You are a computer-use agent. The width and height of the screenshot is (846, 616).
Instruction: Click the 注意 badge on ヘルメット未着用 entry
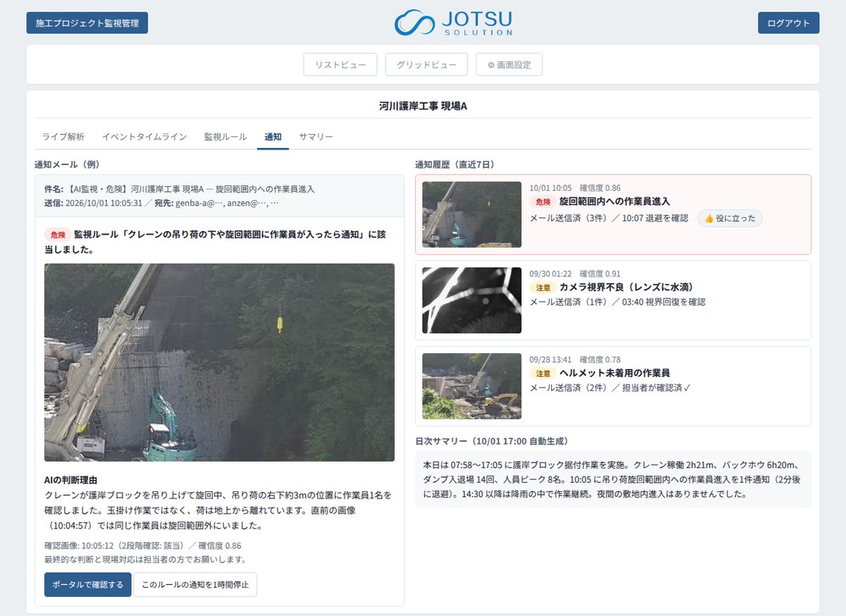click(542, 374)
